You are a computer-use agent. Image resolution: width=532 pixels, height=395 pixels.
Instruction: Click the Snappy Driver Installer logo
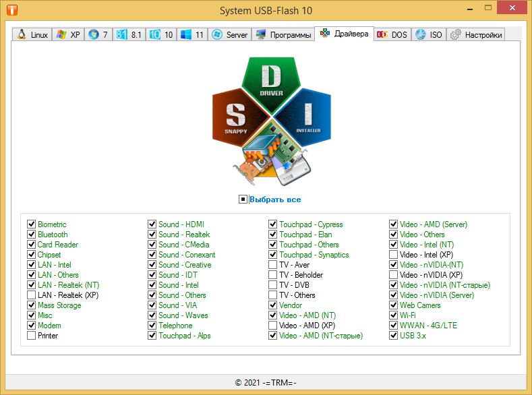[x=272, y=121]
